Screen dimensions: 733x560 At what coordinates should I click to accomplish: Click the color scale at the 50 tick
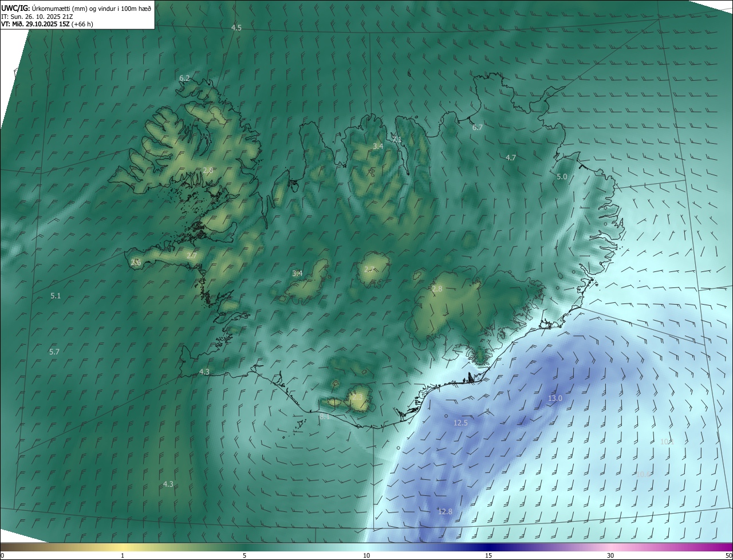(728, 555)
